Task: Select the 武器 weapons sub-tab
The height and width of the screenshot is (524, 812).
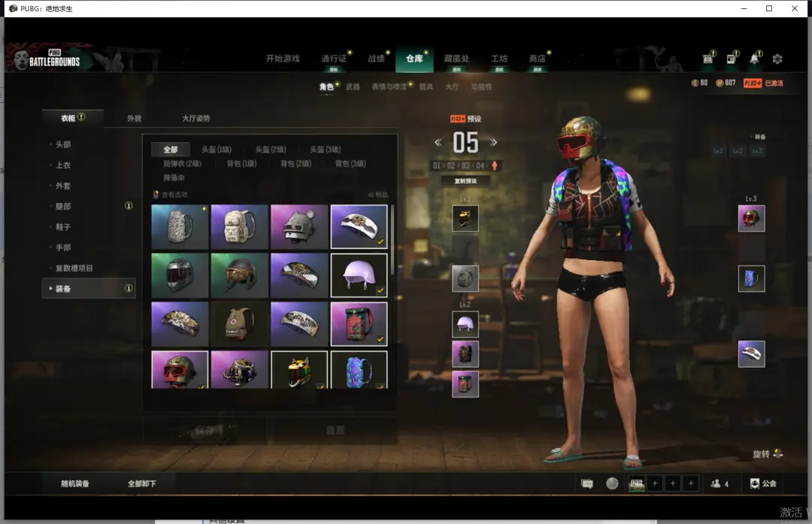Action: click(353, 87)
